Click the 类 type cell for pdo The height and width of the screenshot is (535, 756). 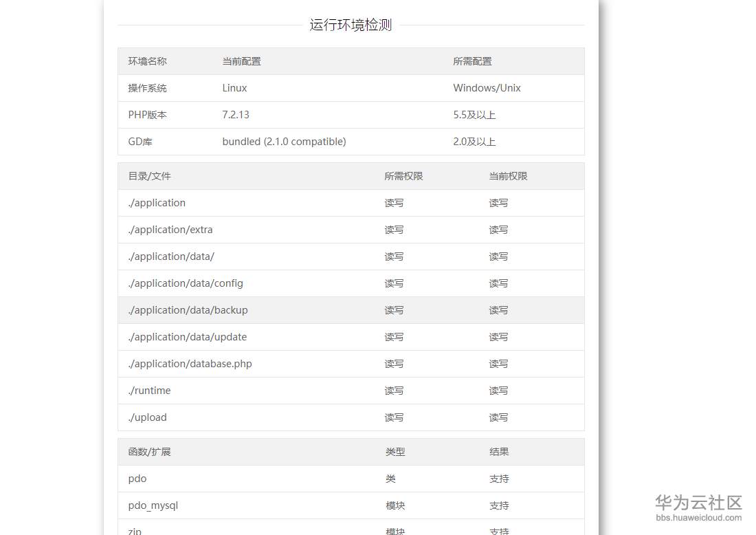click(x=390, y=479)
